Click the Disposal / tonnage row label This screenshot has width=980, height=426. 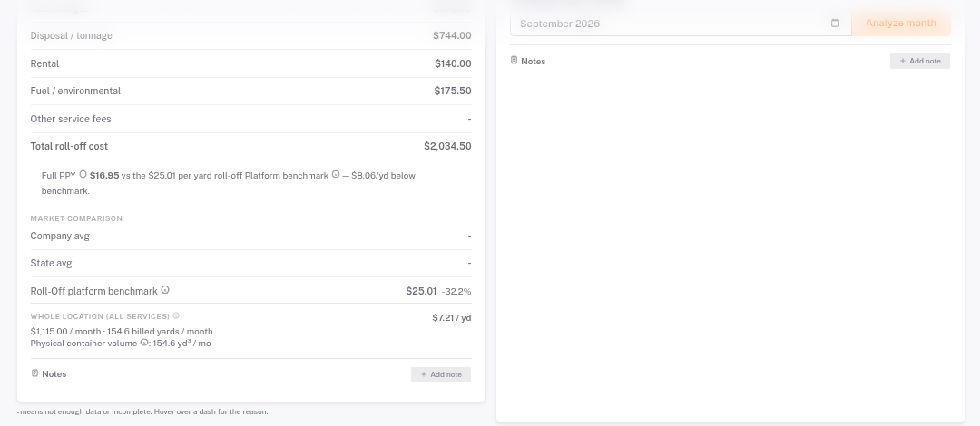pos(72,35)
